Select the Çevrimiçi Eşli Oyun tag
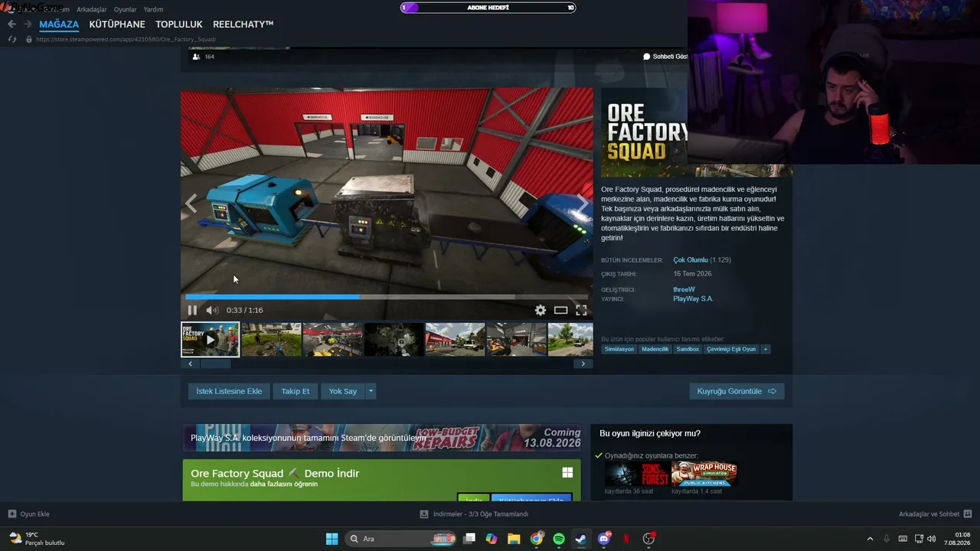Viewport: 980px width, 551px height. click(x=731, y=349)
